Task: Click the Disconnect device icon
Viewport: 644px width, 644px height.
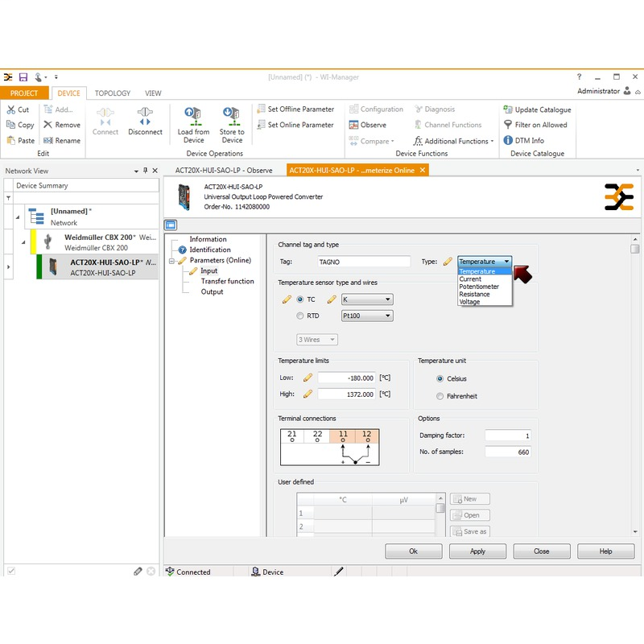Action: click(145, 116)
